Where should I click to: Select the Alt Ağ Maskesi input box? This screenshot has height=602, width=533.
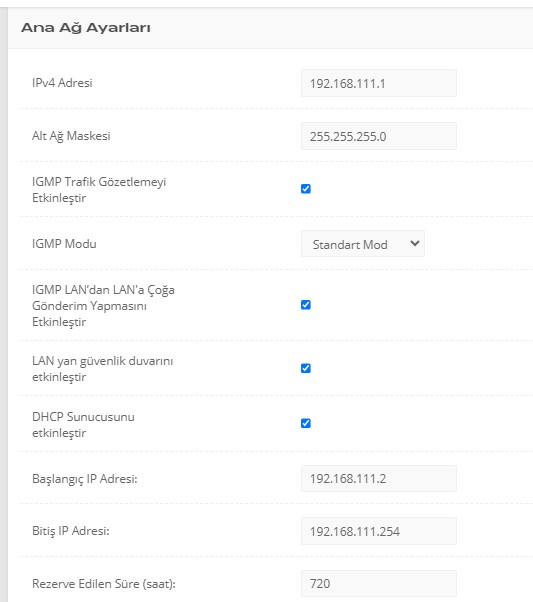[x=379, y=136]
